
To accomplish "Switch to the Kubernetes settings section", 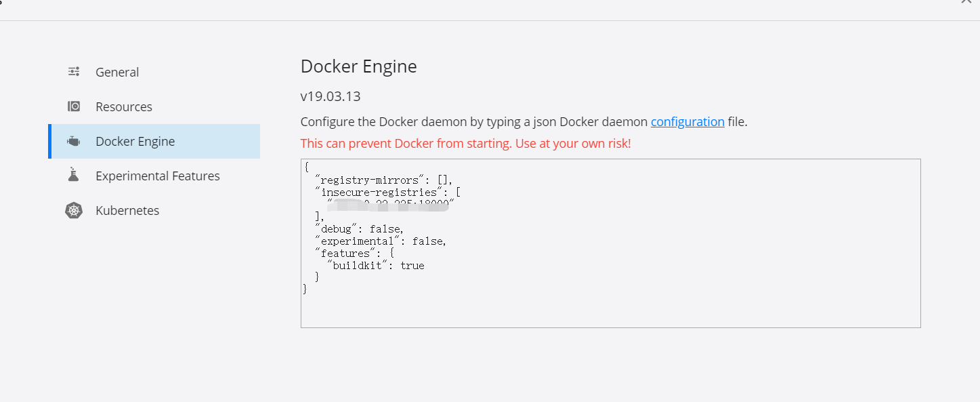I will [x=127, y=210].
